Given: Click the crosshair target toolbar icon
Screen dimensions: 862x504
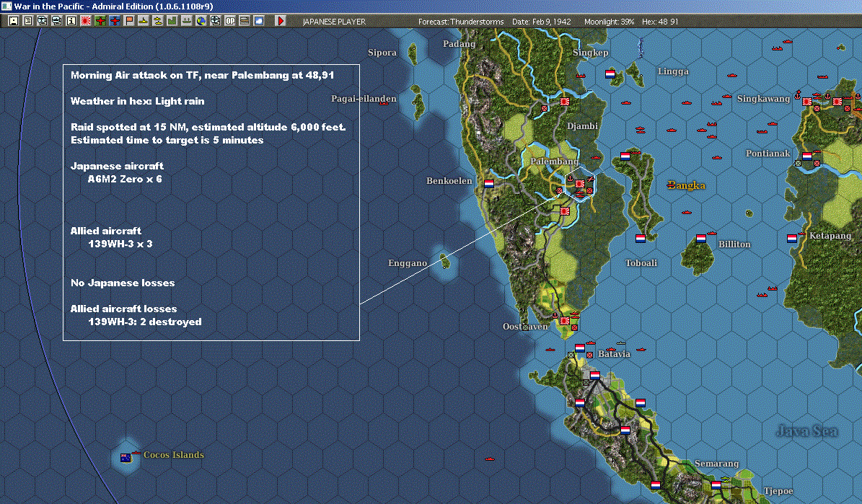Looking at the screenshot, I should click(216, 21).
